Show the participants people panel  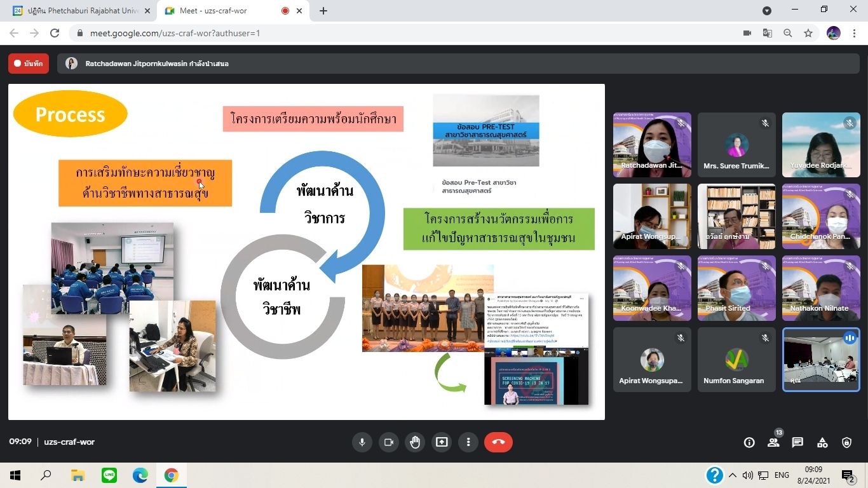click(773, 443)
